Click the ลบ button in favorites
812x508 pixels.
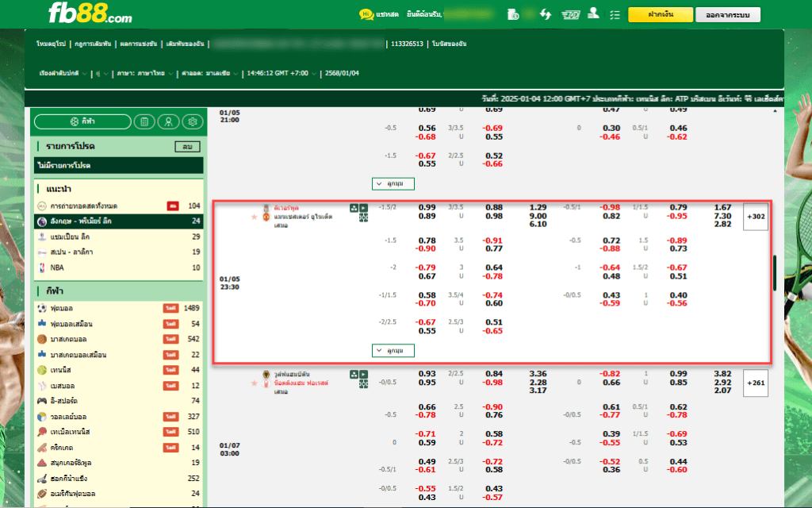click(187, 147)
